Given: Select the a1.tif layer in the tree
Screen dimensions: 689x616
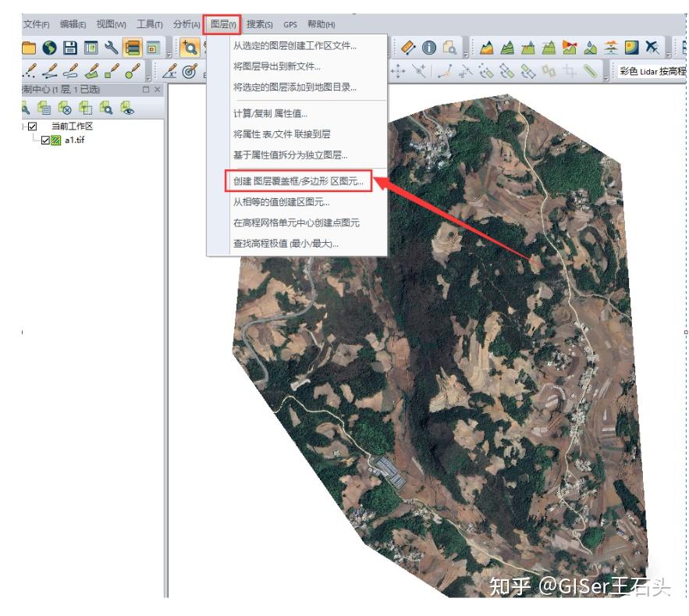Looking at the screenshot, I should pos(74,140).
